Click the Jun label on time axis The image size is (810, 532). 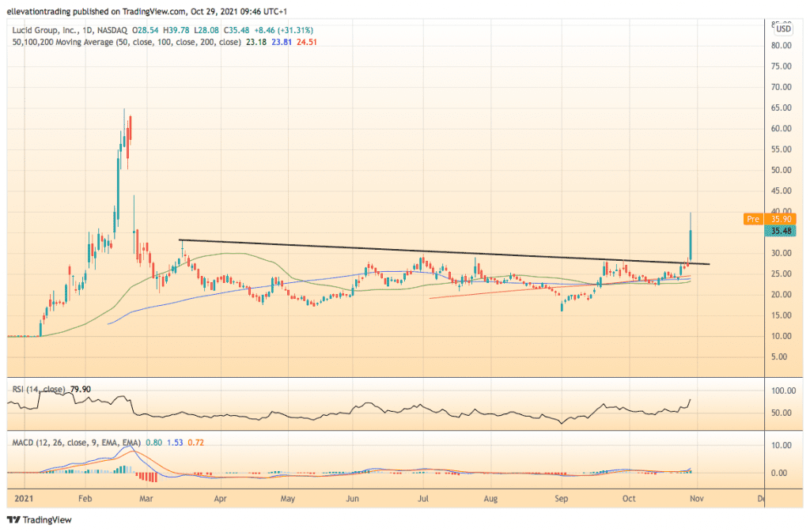(x=352, y=499)
